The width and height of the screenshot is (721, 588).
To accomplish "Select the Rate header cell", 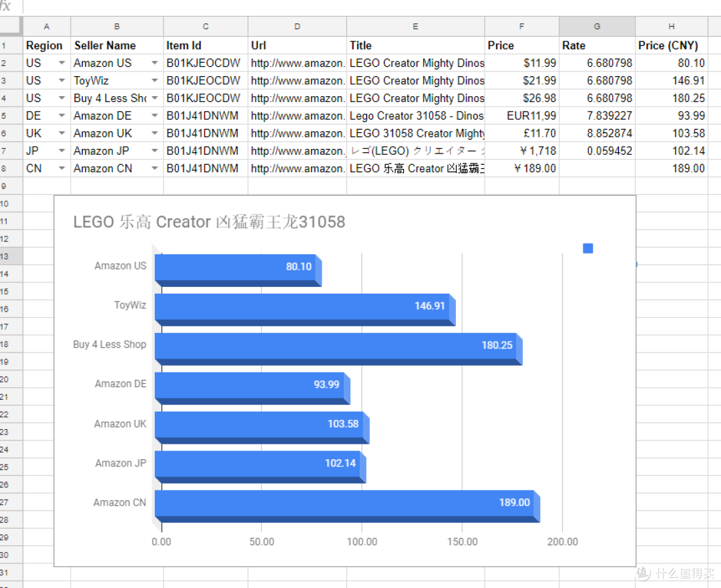I will pyautogui.click(x=597, y=45).
